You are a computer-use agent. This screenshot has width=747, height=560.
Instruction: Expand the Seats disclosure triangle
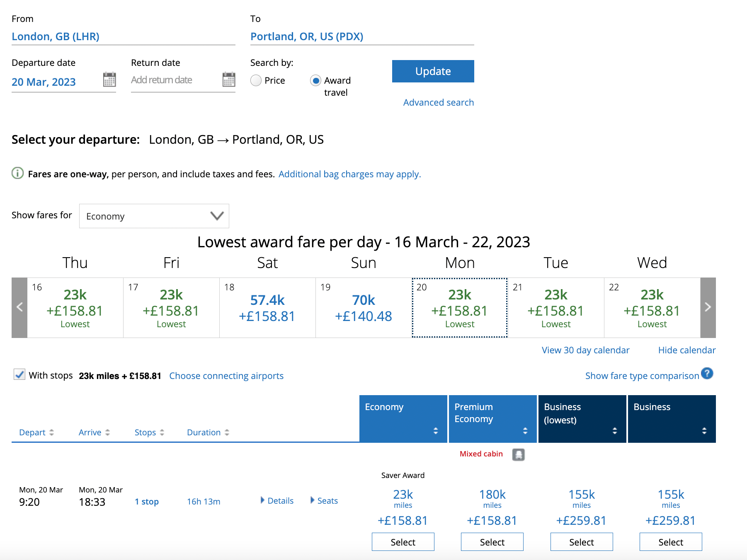[313, 500]
